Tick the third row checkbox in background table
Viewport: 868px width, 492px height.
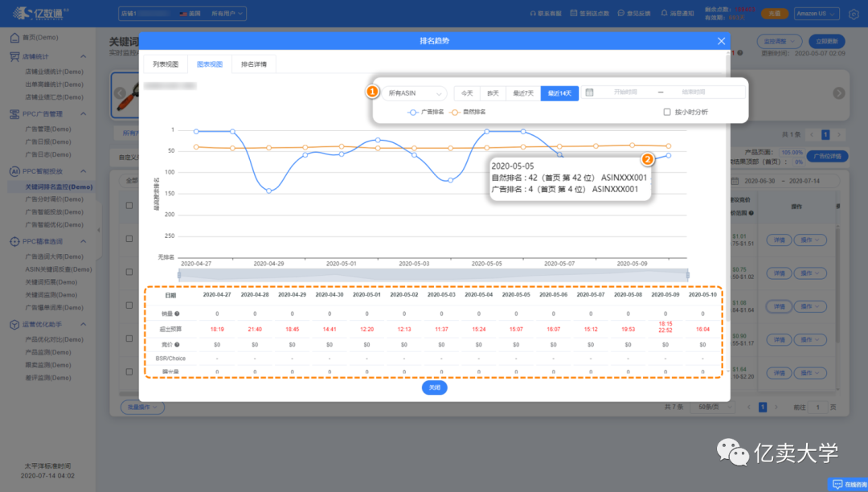click(x=129, y=305)
